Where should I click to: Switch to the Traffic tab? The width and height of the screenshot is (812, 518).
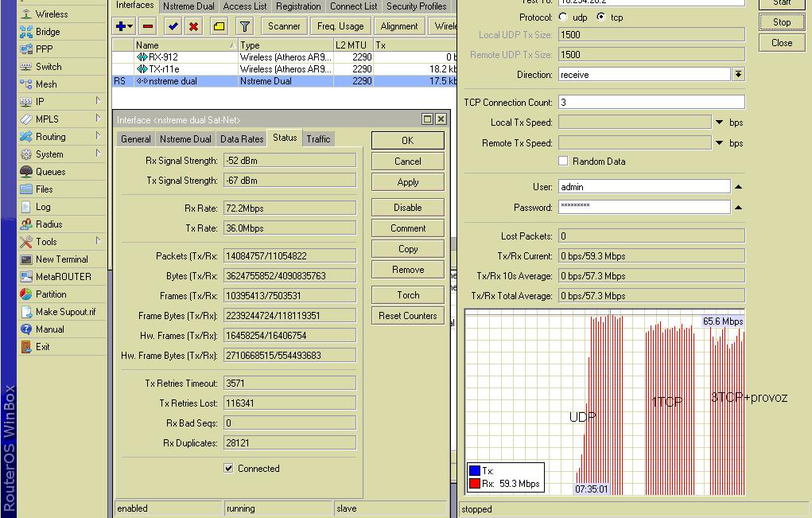(x=318, y=138)
